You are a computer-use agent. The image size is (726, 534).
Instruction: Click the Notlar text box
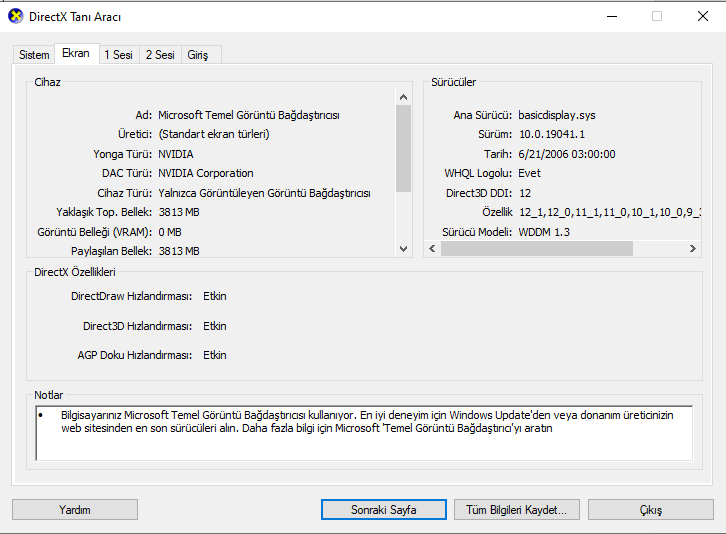tap(364, 433)
